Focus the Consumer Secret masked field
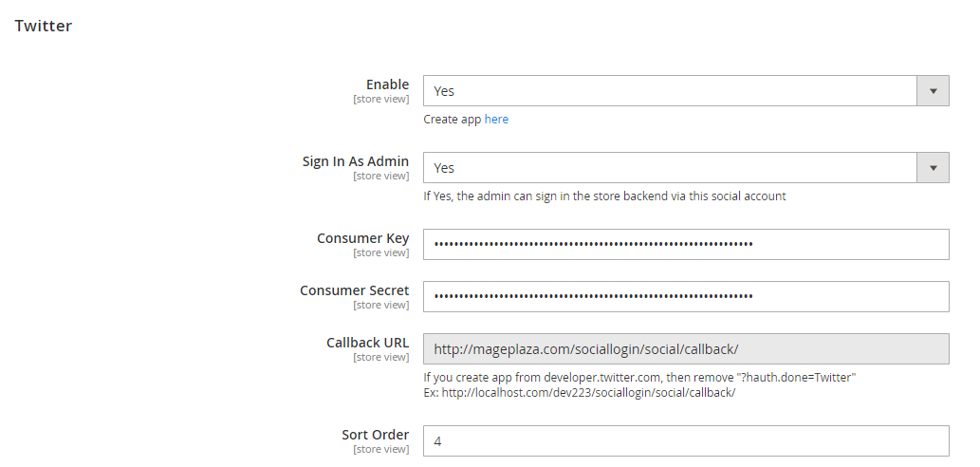980x467 pixels. (685, 296)
